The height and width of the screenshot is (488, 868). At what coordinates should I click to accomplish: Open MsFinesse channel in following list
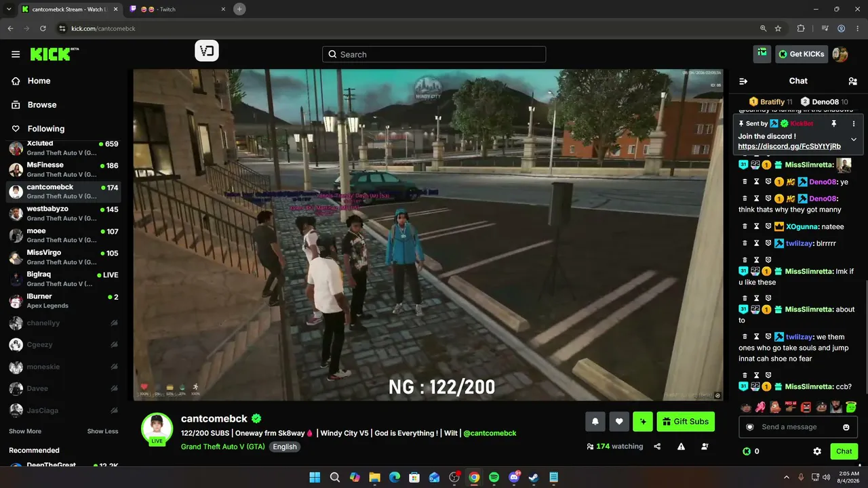click(64, 169)
